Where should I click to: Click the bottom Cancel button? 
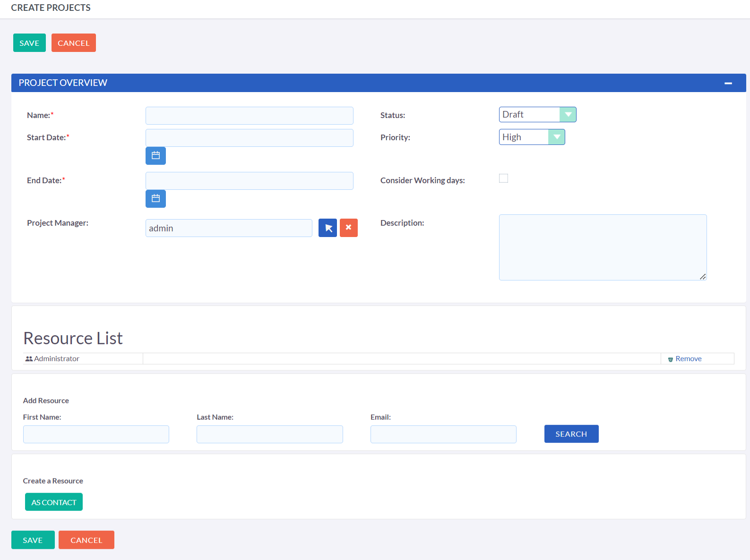point(86,540)
